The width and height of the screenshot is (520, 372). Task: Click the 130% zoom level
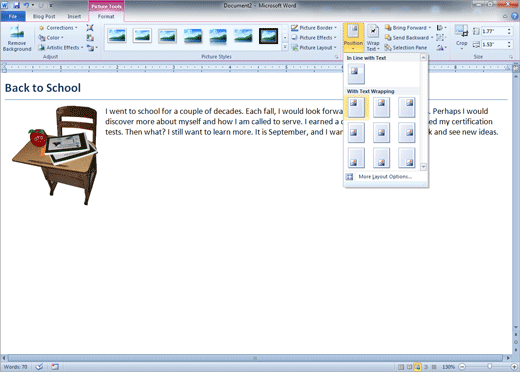click(x=448, y=367)
